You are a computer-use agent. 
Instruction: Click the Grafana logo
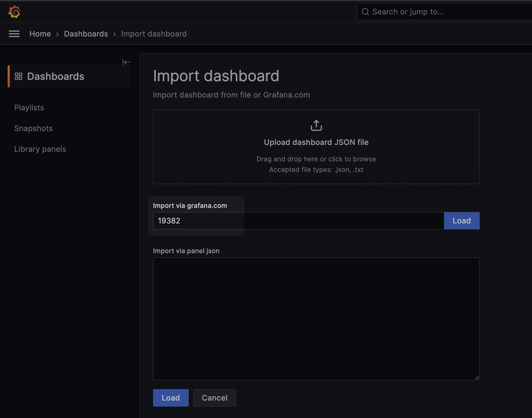pyautogui.click(x=14, y=12)
